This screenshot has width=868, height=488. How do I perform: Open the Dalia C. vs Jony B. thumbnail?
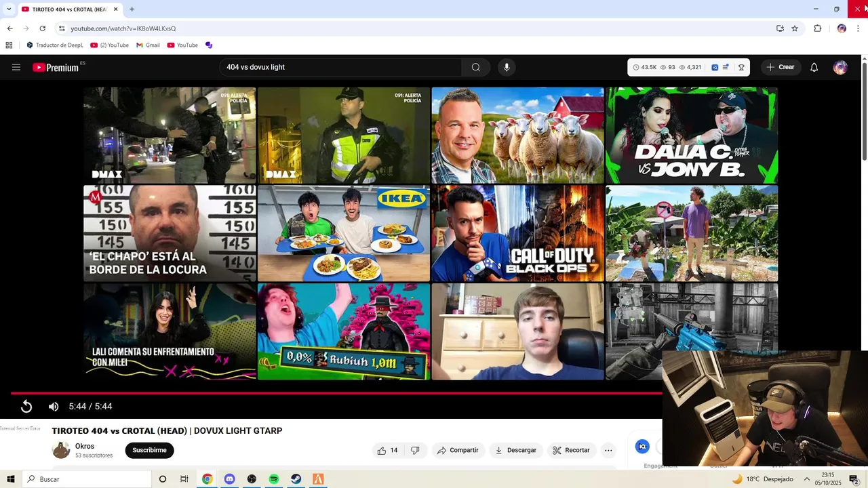pyautogui.click(x=692, y=135)
